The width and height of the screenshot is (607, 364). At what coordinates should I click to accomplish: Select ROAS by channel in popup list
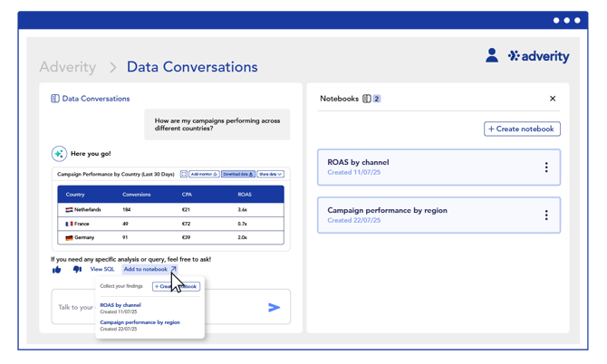(x=120, y=305)
